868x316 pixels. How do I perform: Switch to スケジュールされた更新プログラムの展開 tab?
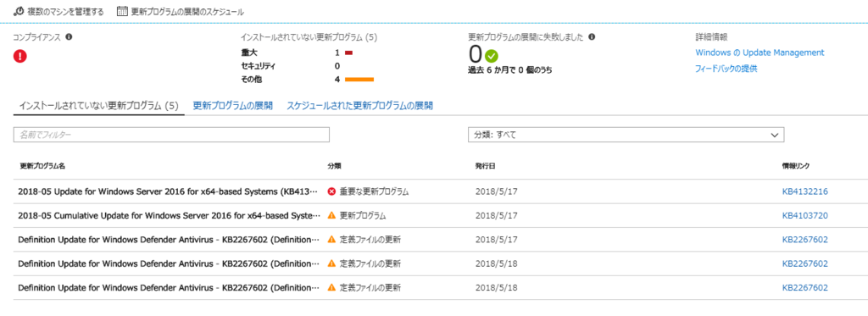[x=359, y=106]
